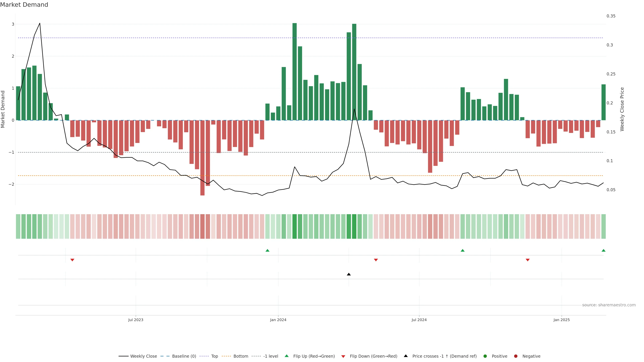Click the red Negative legend dot
The width and height of the screenshot is (644, 362).
click(516, 356)
